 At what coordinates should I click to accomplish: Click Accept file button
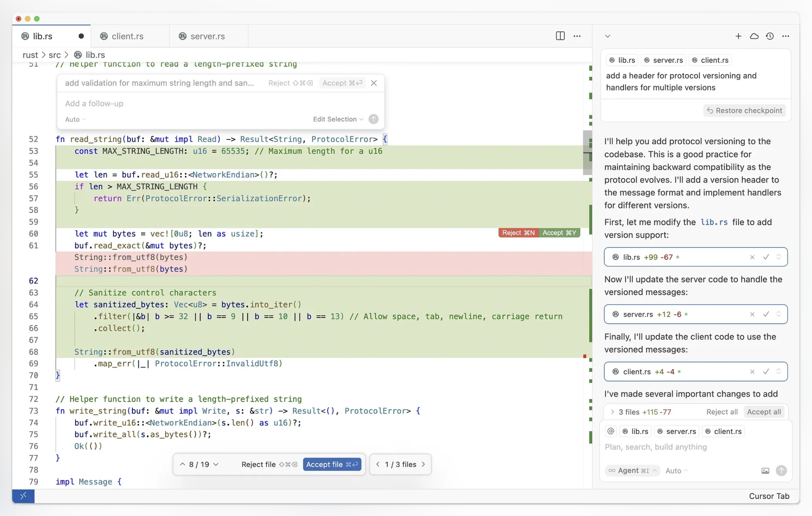pyautogui.click(x=332, y=464)
